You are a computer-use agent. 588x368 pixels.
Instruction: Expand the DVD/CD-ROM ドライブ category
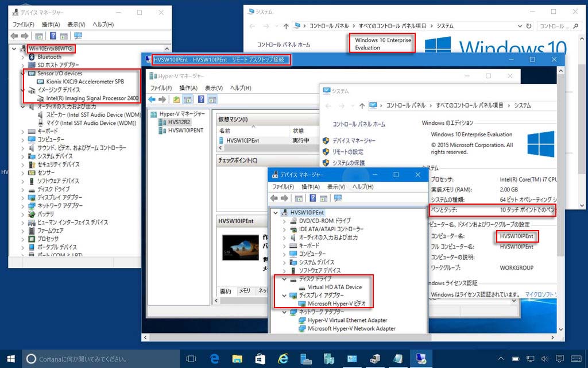tap(284, 221)
